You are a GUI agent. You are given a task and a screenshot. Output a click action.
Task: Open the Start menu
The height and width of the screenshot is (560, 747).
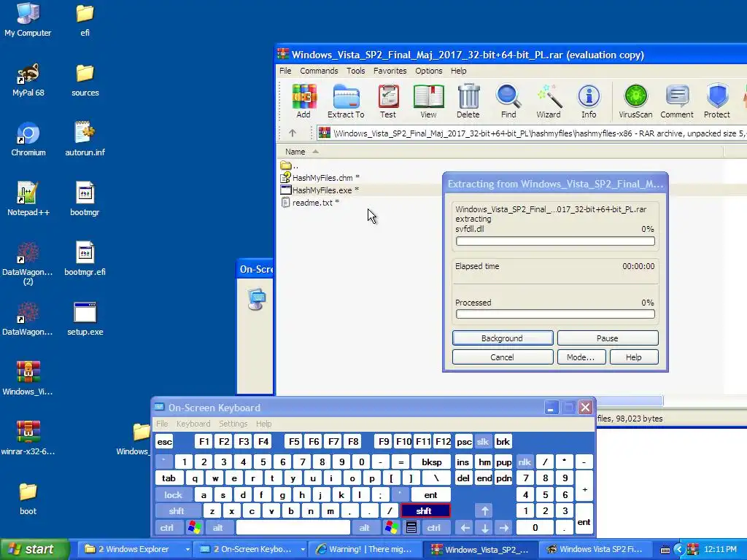34,549
